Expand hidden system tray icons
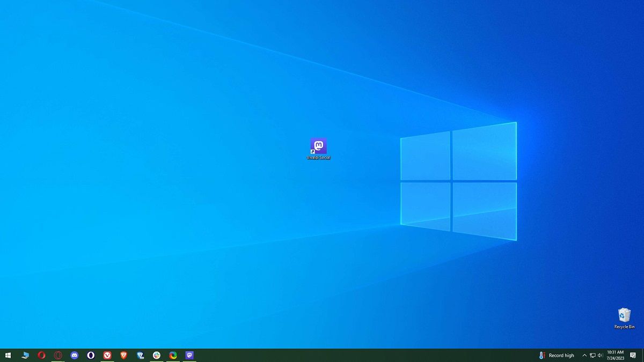644x362 pixels. [584, 355]
